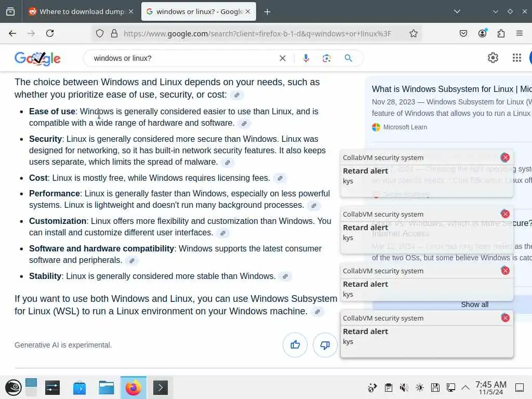The height and width of the screenshot is (399, 532).
Task: Start voice search with microphone
Action: click(x=305, y=58)
